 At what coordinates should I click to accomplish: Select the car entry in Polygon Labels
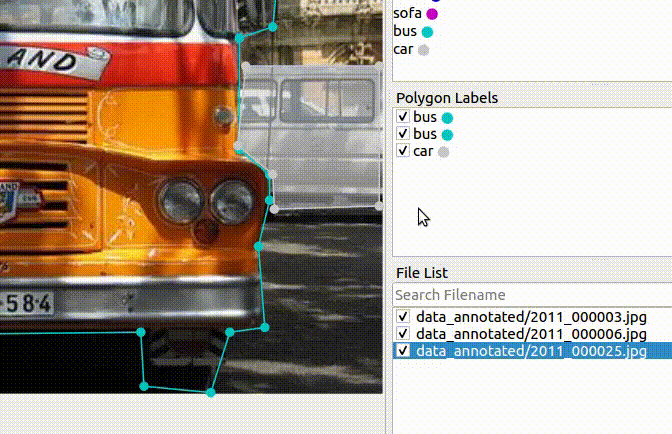click(423, 151)
